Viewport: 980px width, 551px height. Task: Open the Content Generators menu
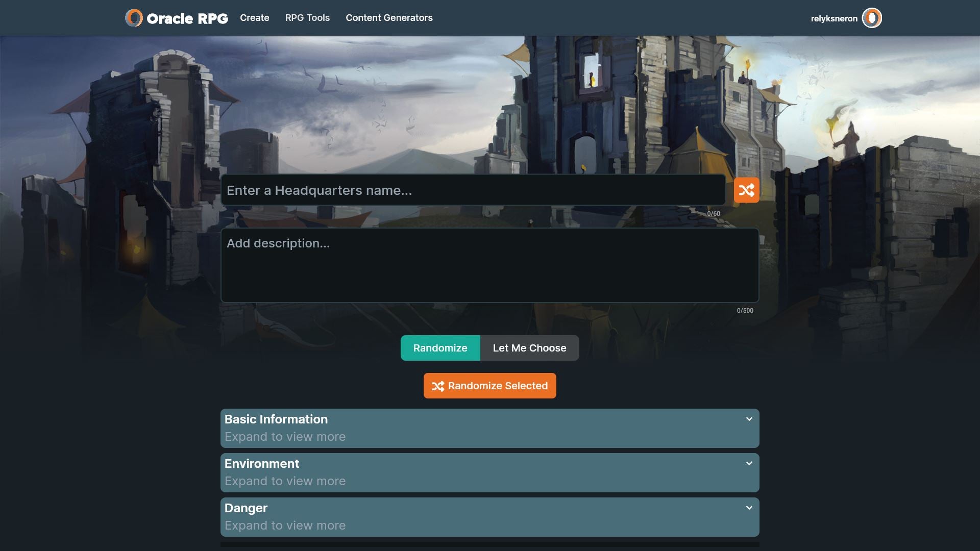[x=389, y=18]
